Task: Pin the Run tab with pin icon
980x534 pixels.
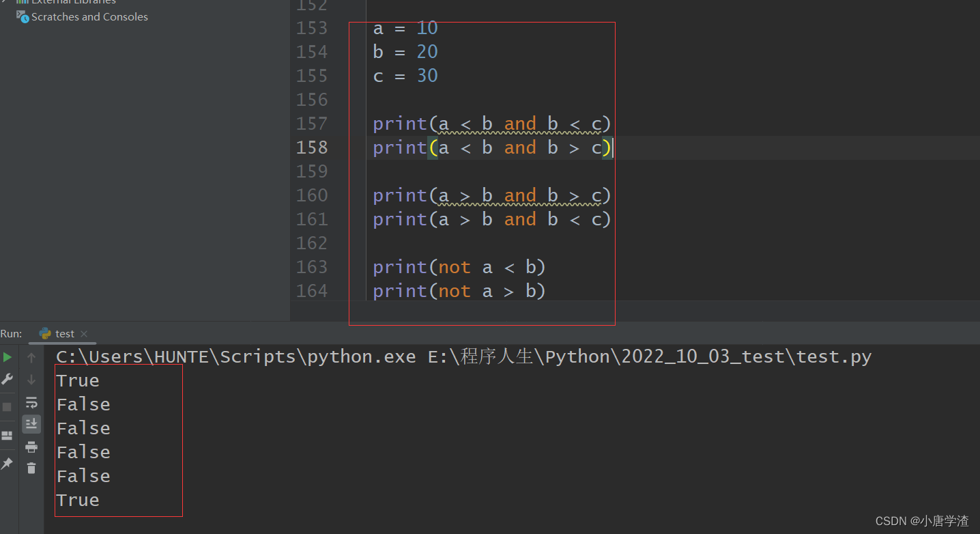Action: (x=7, y=464)
